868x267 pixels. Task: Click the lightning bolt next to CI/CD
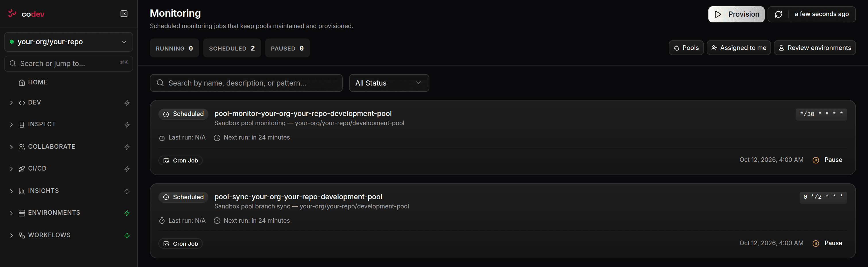127,169
